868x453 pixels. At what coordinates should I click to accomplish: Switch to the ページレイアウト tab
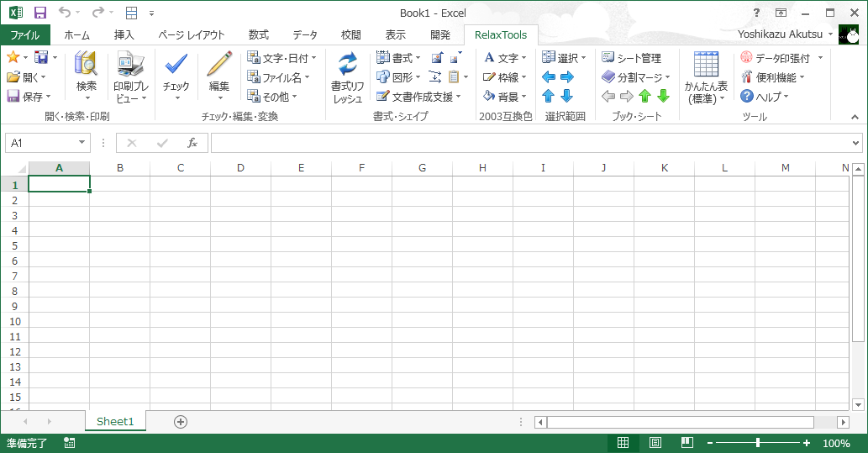tap(191, 35)
